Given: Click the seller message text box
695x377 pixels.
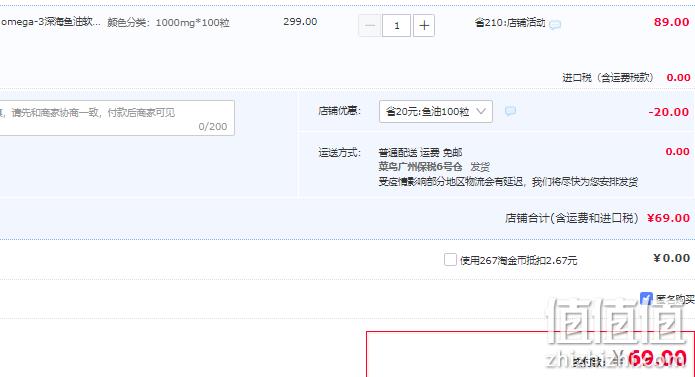Looking at the screenshot, I should [x=117, y=118].
